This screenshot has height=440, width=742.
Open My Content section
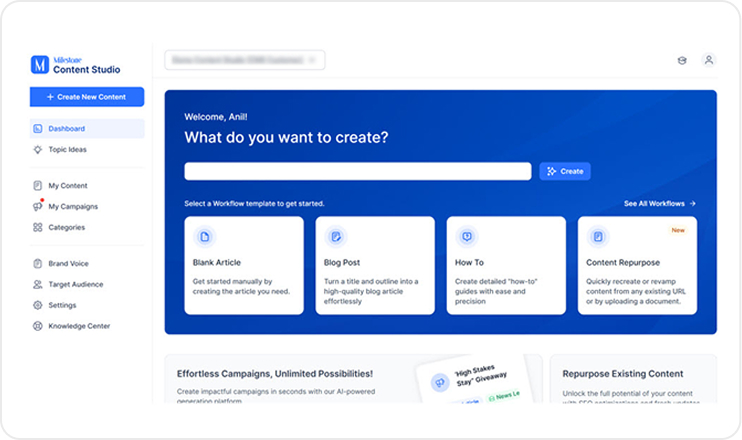click(67, 186)
